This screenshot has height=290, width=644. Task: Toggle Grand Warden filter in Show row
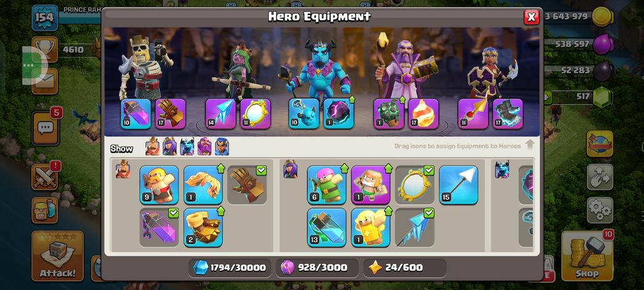point(204,147)
